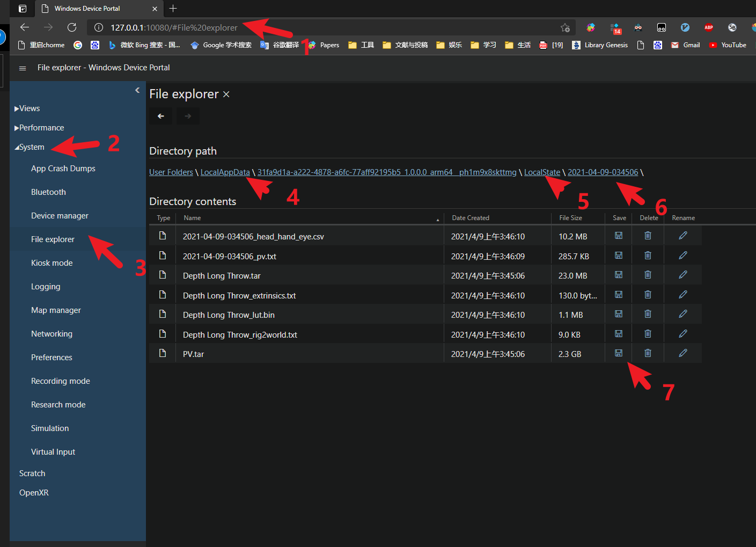Save Depth Long Throw_extrinsics.txt file
Image resolution: width=756 pixels, height=547 pixels.
pyautogui.click(x=618, y=295)
